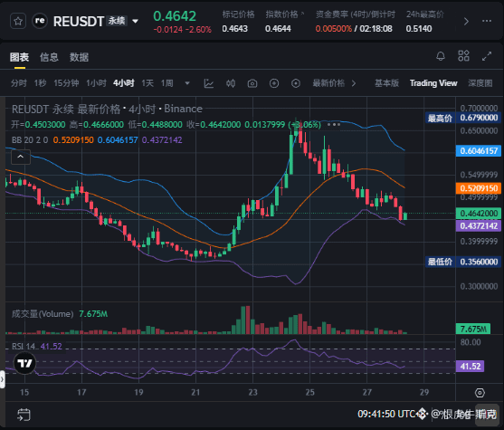Select the 分时 timeframe
504x430 pixels.
[x=19, y=83]
